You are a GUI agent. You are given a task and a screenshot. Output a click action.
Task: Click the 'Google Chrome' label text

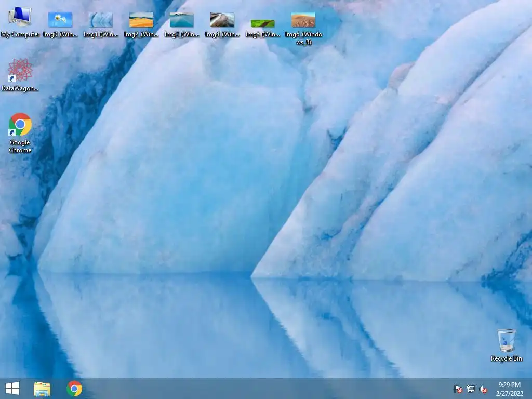pyautogui.click(x=20, y=146)
